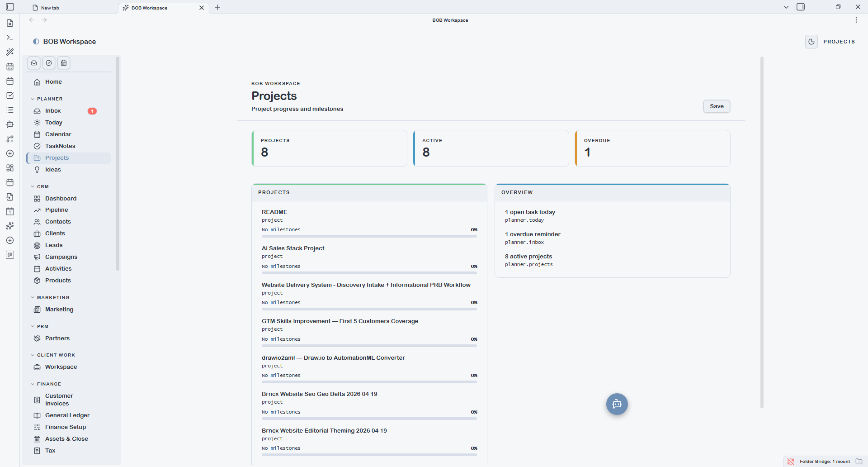Click the README progress bar
Screen dimensions: 868x467
click(369, 236)
